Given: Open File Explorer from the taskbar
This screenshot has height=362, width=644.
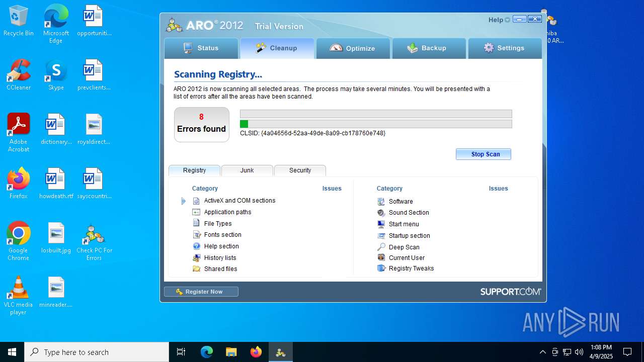Looking at the screenshot, I should 231,352.
